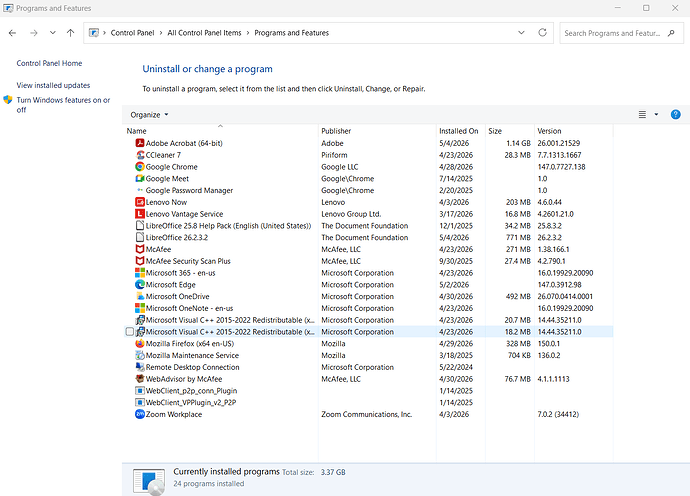Click the 5/22/2024 install date cell
The image size is (690, 496).
[456, 367]
